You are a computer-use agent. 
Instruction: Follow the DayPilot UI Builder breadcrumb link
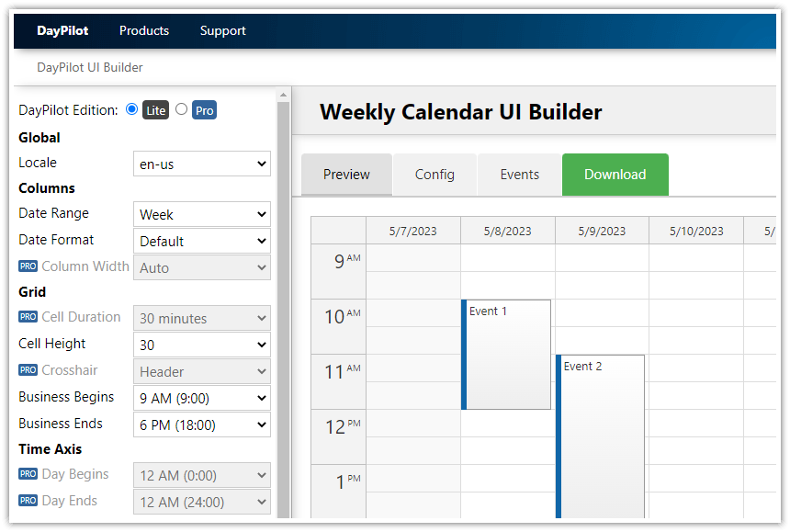pyautogui.click(x=89, y=67)
